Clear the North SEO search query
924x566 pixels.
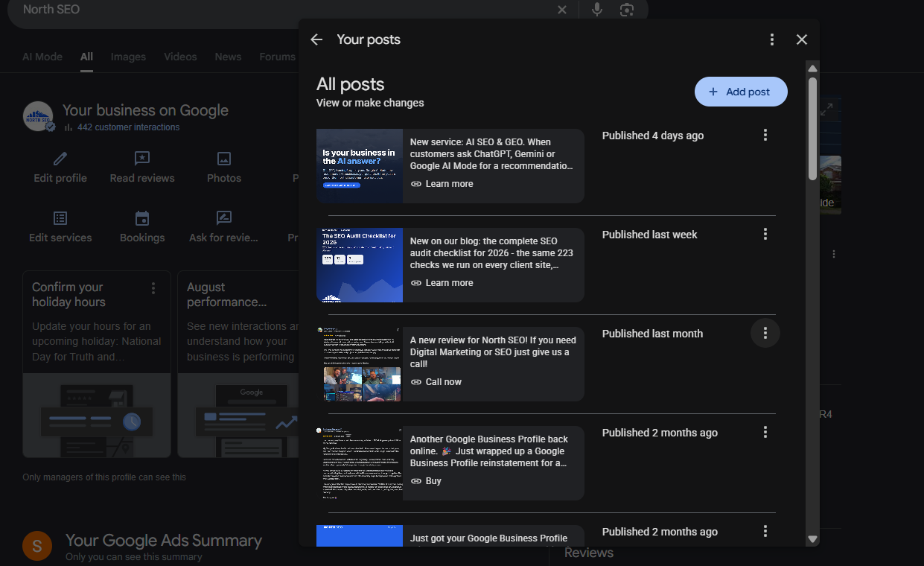tap(562, 10)
